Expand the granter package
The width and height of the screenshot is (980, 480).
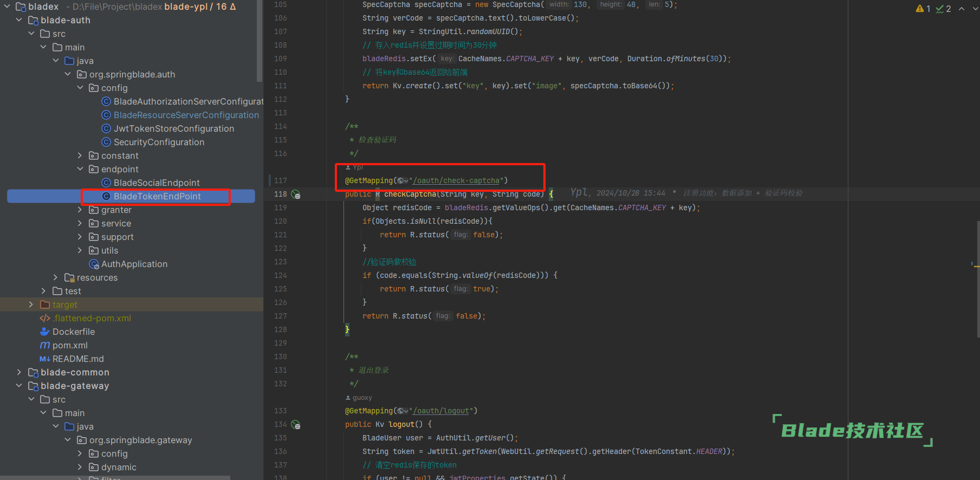[80, 210]
